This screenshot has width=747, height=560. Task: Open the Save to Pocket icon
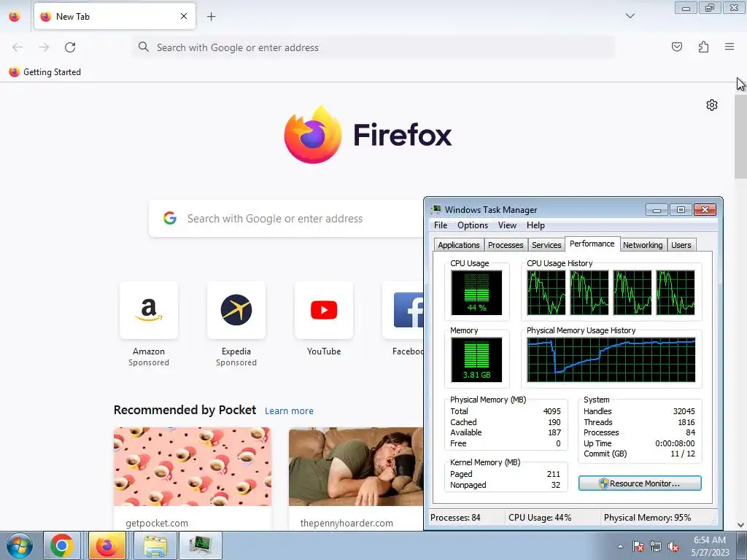click(676, 47)
